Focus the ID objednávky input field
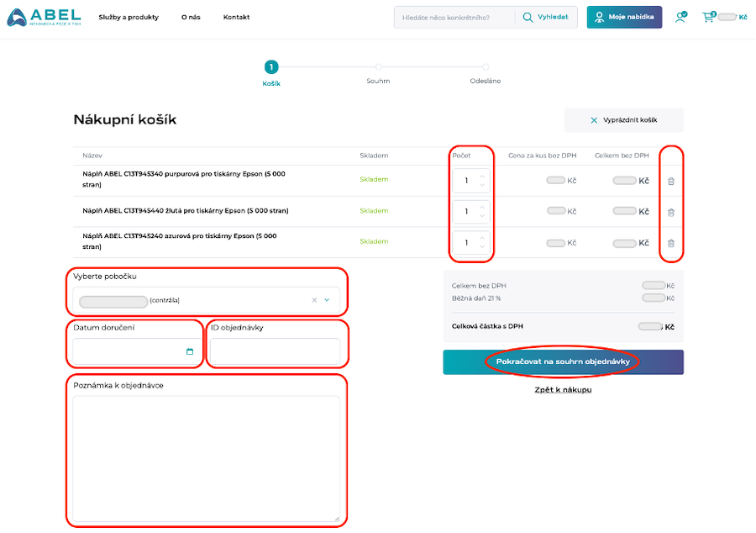Screen dimensions: 756x533 [x=275, y=351]
